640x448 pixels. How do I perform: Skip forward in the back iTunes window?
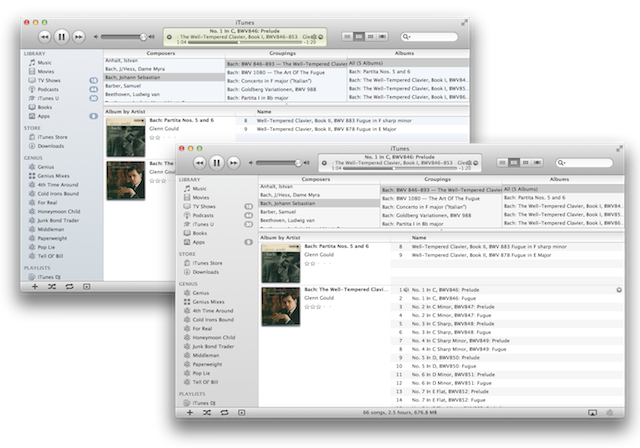[x=78, y=37]
